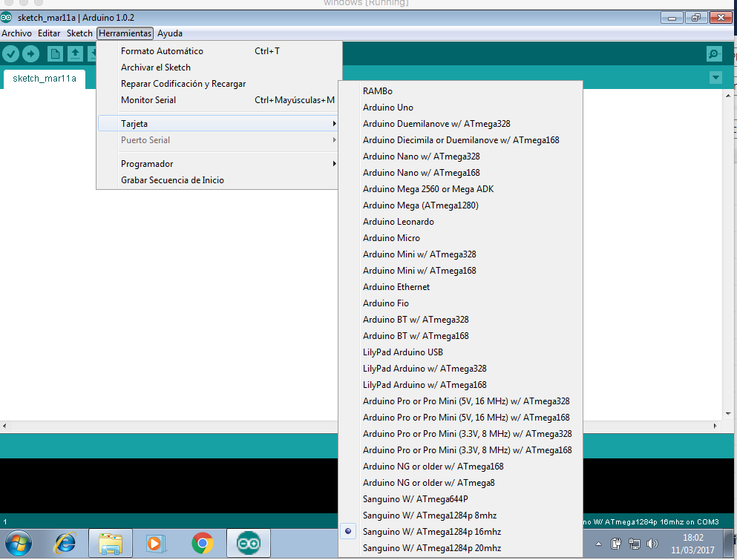Select RAMBo board
737x560 pixels.
click(x=461, y=91)
